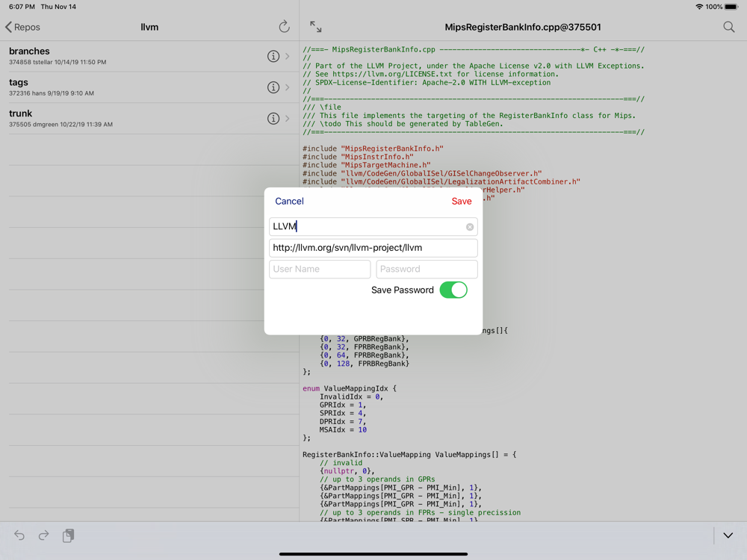Cancel the repository edit dialog
This screenshot has width=747, height=560.
289,201
